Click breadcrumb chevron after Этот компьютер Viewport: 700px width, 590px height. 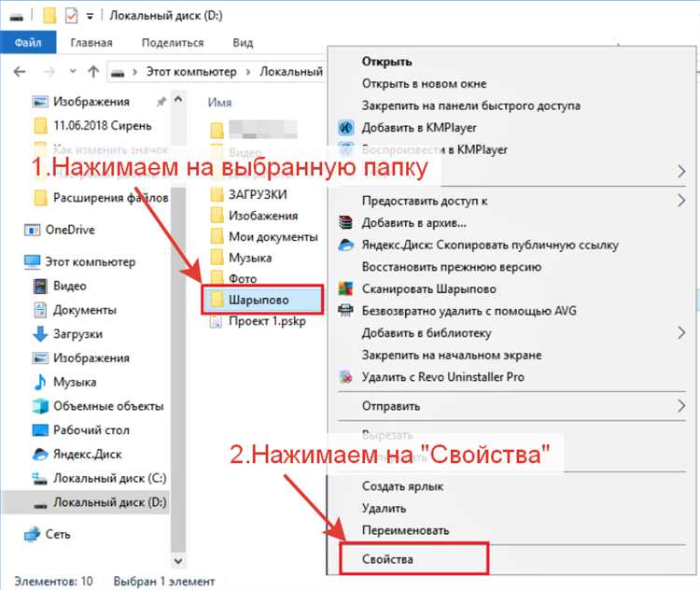248,72
